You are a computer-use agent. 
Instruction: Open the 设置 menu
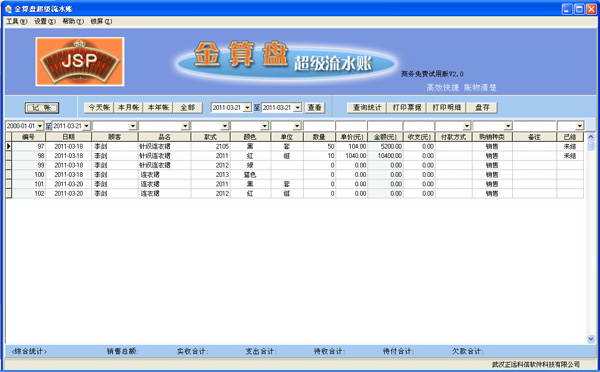(45, 21)
